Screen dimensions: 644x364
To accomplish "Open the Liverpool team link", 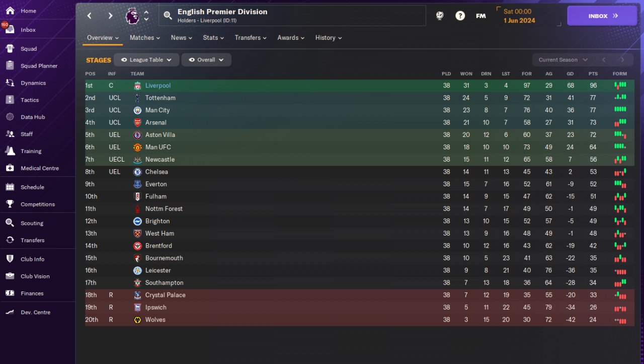I will (158, 86).
